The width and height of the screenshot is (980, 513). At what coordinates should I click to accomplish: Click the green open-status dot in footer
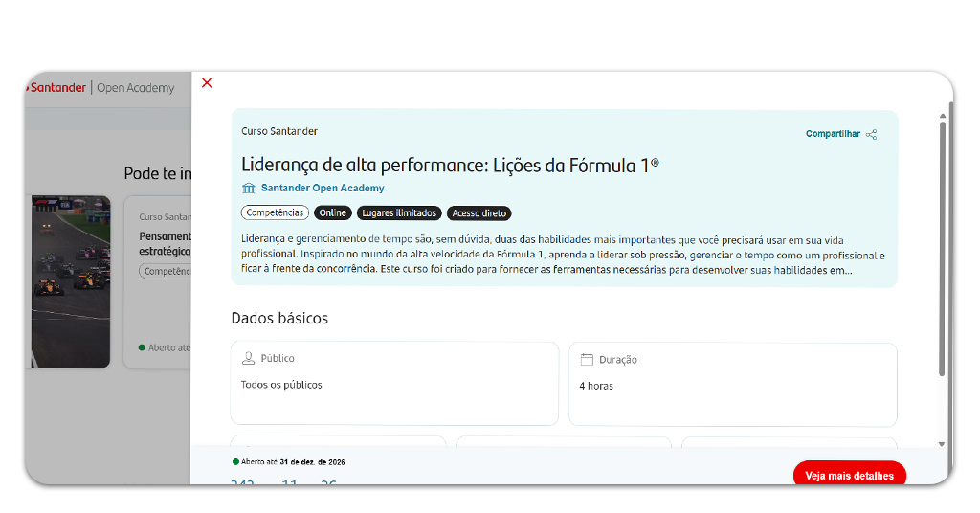pyautogui.click(x=235, y=461)
